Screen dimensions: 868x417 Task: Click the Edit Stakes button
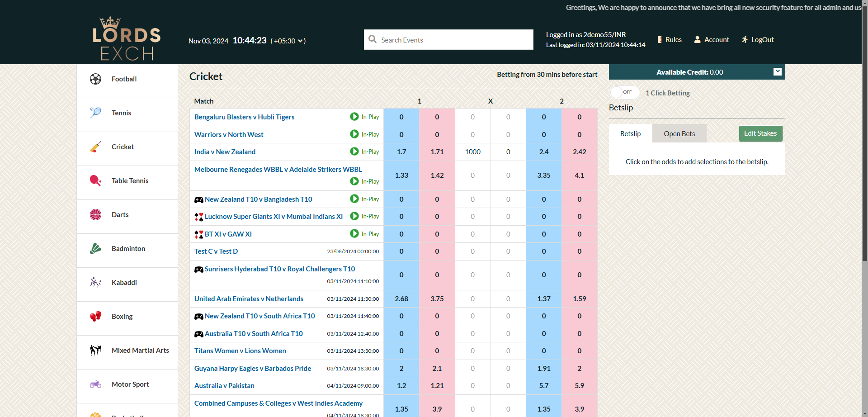760,133
